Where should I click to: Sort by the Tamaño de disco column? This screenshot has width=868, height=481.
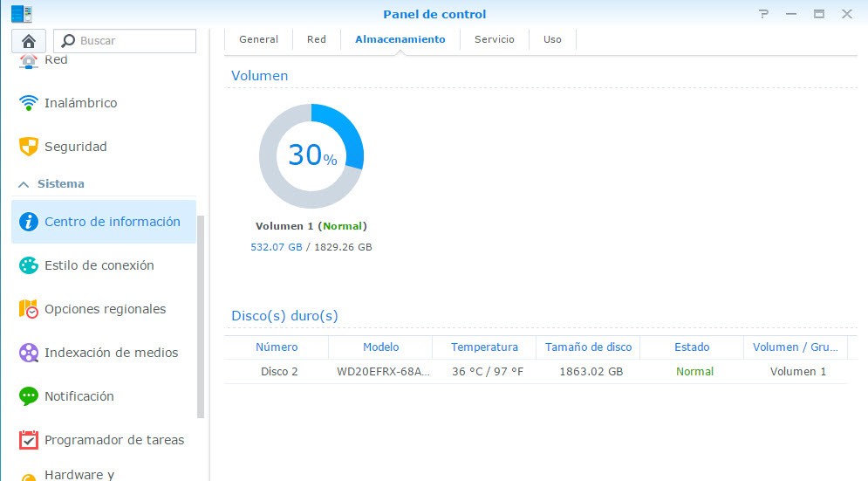pos(588,347)
